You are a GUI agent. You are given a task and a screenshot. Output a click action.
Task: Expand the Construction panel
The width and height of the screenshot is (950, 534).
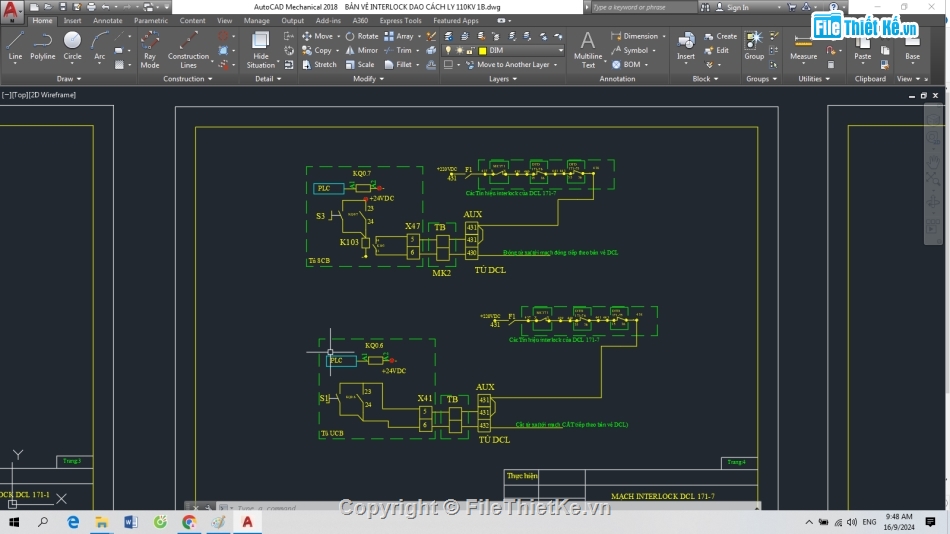pyautogui.click(x=188, y=79)
